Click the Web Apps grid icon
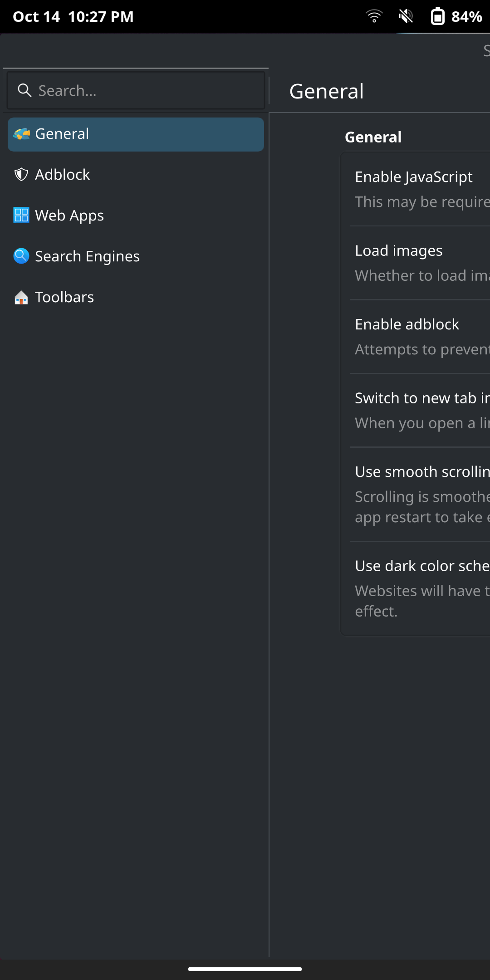The image size is (490, 980). [21, 215]
